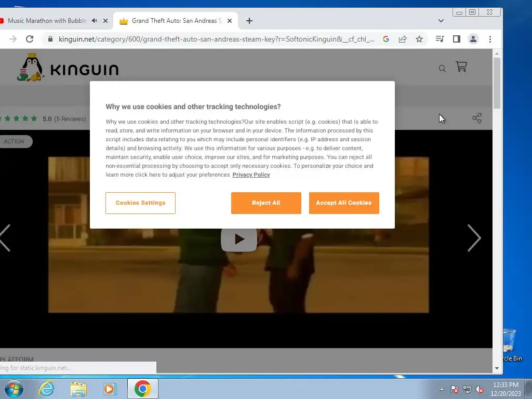Click the ACTION genre tag
This screenshot has width=532, height=399.
click(14, 141)
